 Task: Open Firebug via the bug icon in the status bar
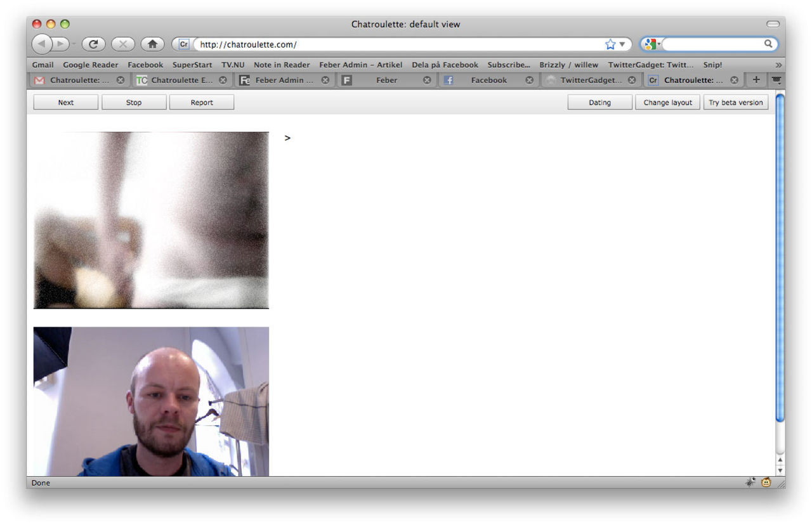pos(751,483)
